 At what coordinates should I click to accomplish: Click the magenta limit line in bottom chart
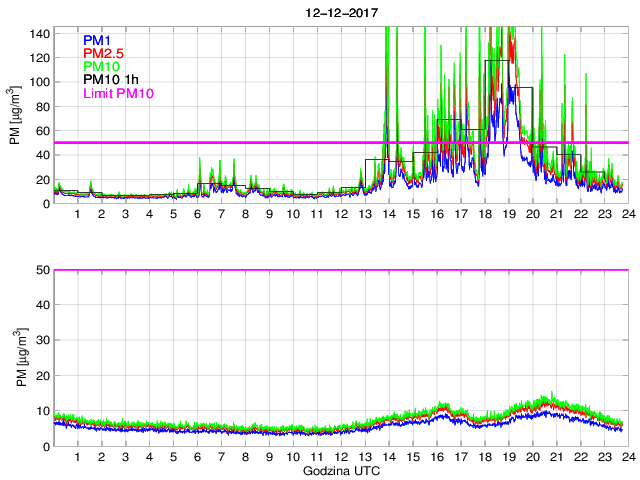click(340, 270)
